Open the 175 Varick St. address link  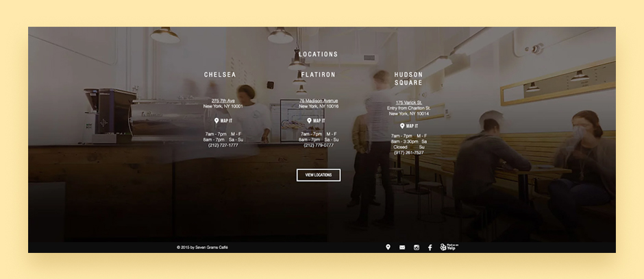[x=408, y=103]
